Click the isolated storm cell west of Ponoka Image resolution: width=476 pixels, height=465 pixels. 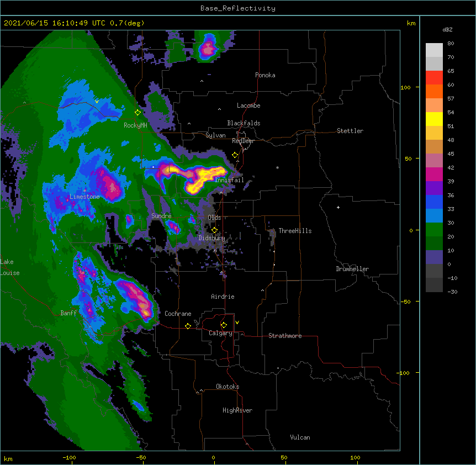(x=208, y=47)
